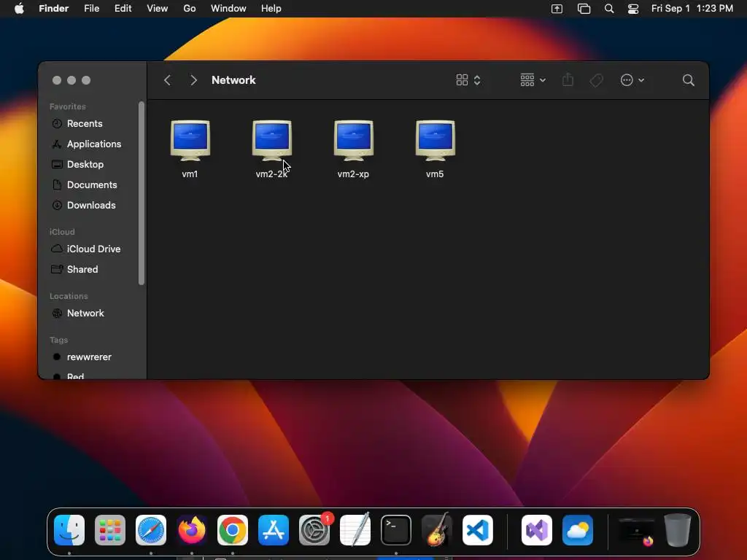
Task: Open the cloud weather app in Dock
Action: [578, 529]
